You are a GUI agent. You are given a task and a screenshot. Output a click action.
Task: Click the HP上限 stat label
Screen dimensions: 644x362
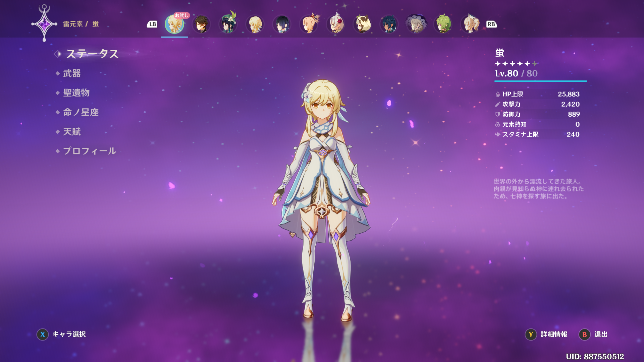point(513,95)
